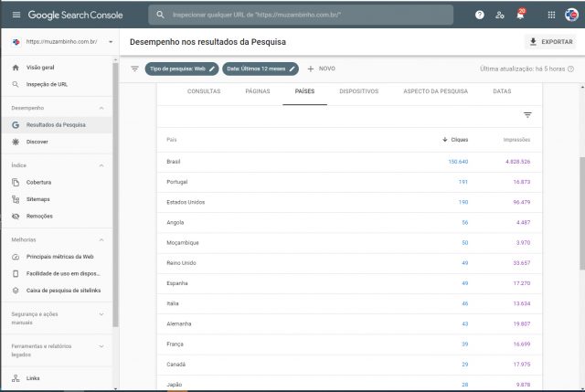The height and width of the screenshot is (392, 585).
Task: Edit the Data: Últimos 12 meses chip
Action: coord(261,69)
